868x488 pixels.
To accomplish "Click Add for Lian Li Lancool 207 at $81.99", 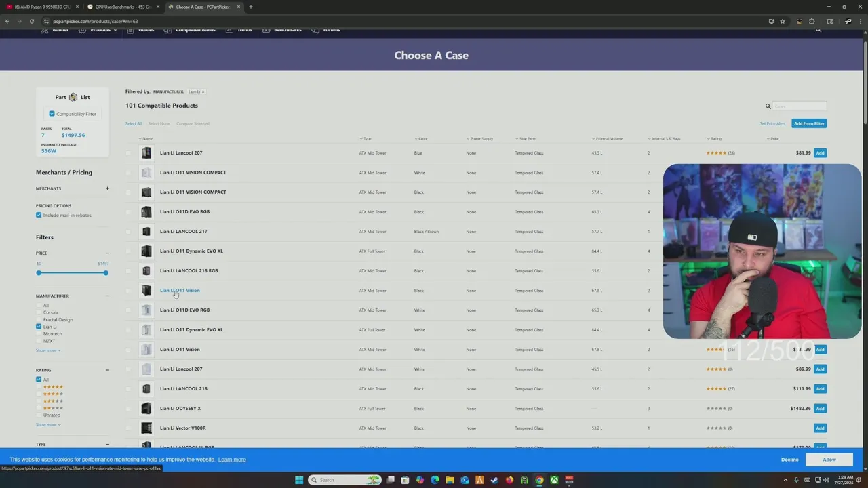I will click(820, 153).
